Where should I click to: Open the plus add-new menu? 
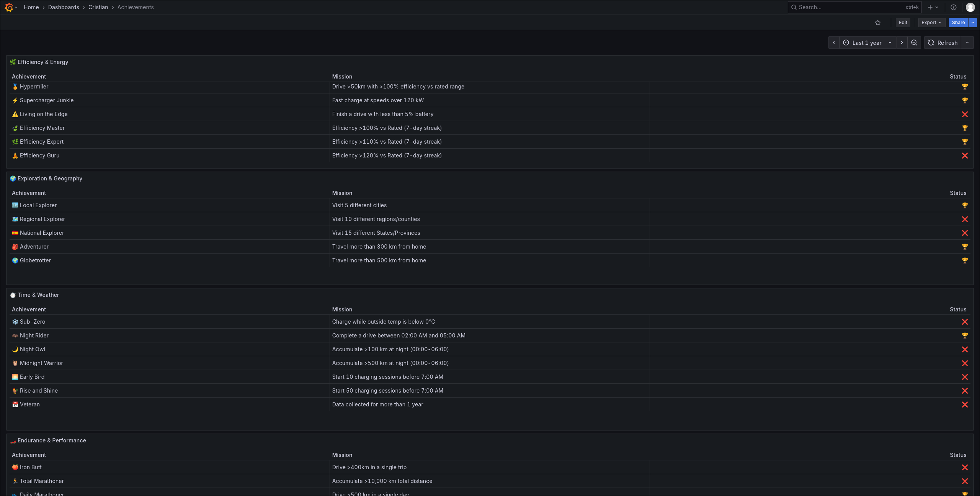pyautogui.click(x=933, y=7)
